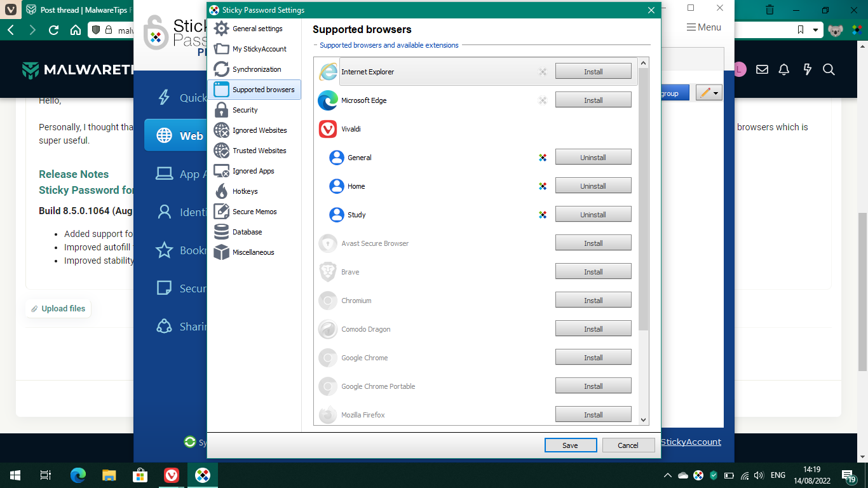Go to Vivaldi home page button
Image resolution: width=868 pixels, height=488 pixels.
[75, 30]
